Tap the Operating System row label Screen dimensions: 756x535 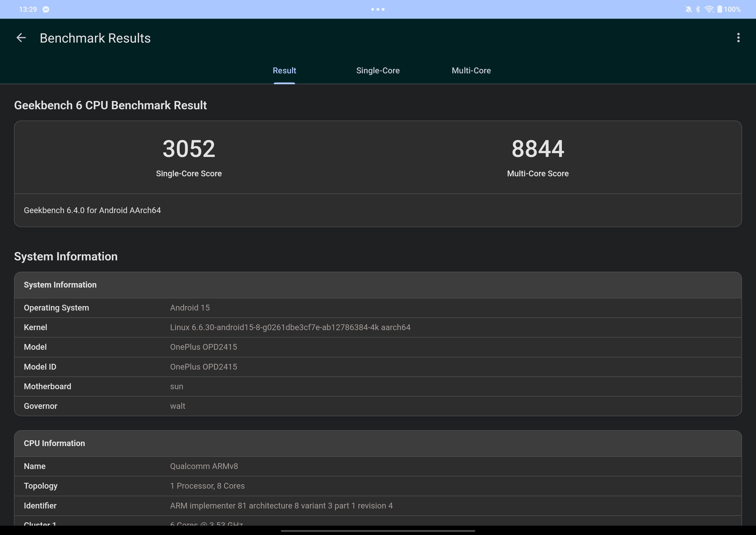tap(56, 308)
